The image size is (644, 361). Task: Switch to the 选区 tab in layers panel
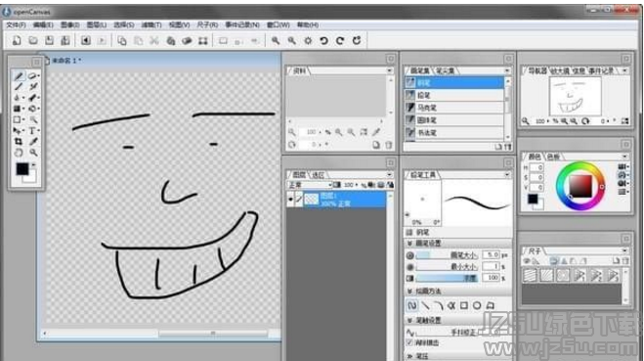point(319,175)
